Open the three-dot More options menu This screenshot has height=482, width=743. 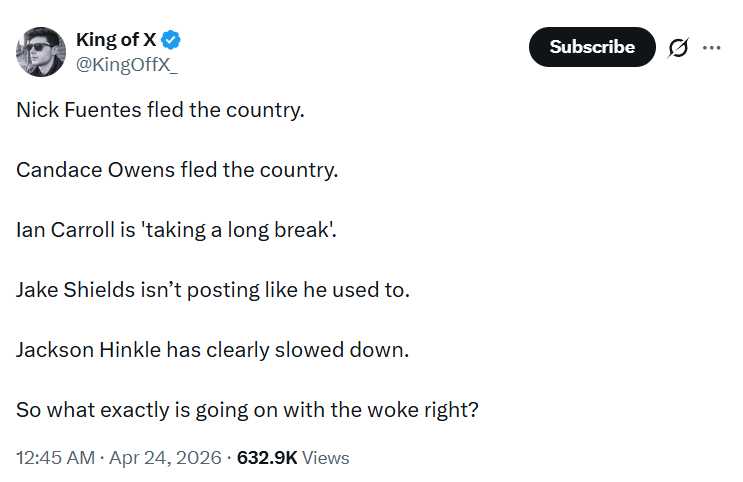pos(712,47)
